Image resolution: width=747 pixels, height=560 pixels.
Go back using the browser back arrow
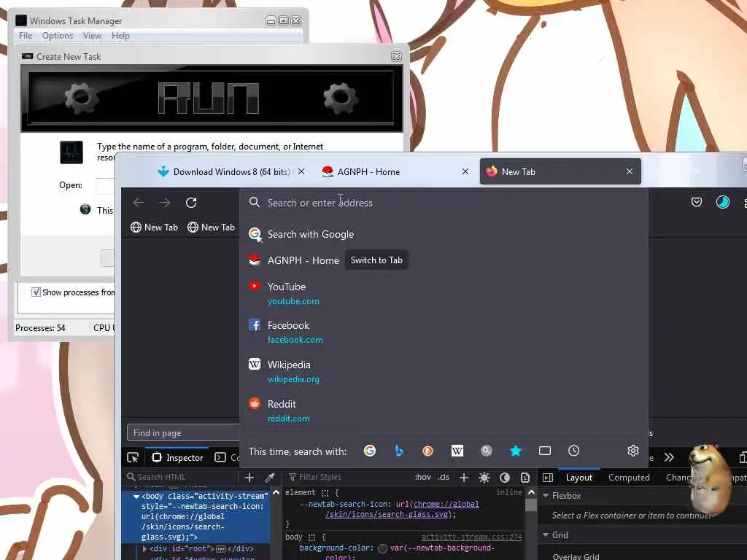click(139, 203)
